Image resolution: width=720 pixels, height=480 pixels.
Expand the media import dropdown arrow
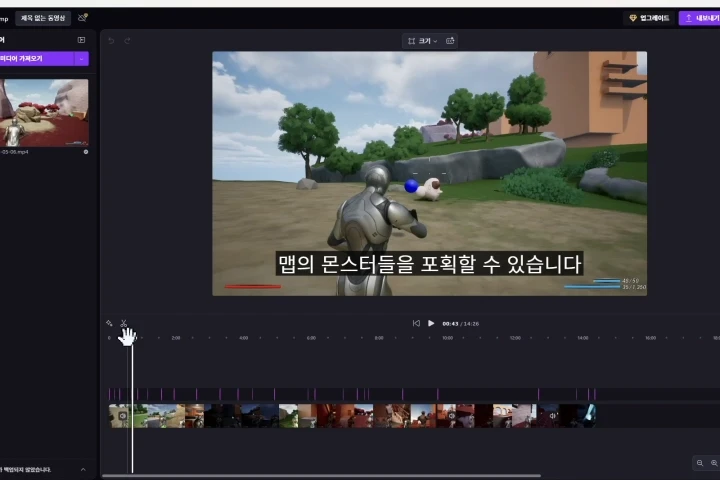(x=81, y=59)
